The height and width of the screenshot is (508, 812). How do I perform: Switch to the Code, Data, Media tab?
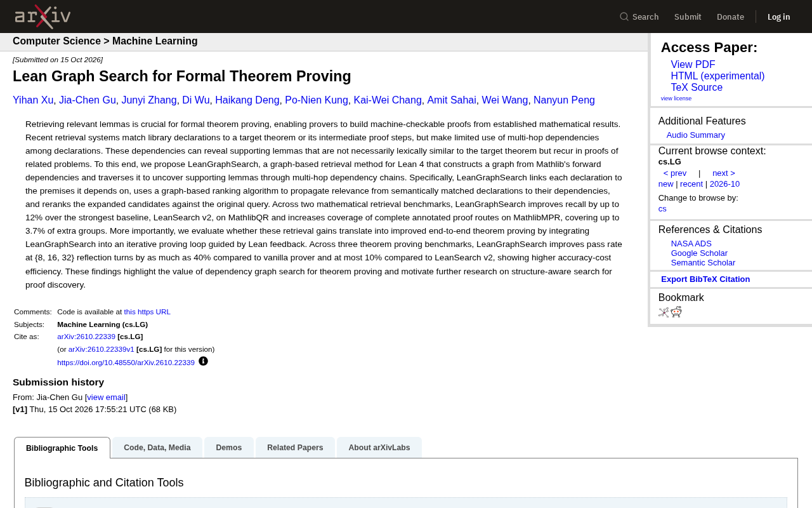157,448
